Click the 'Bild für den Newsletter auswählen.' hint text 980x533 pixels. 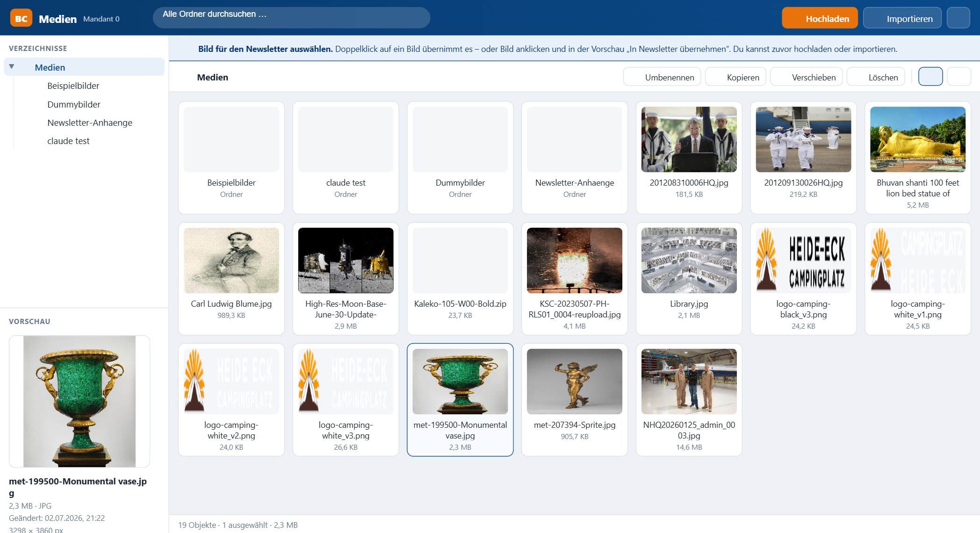265,49
